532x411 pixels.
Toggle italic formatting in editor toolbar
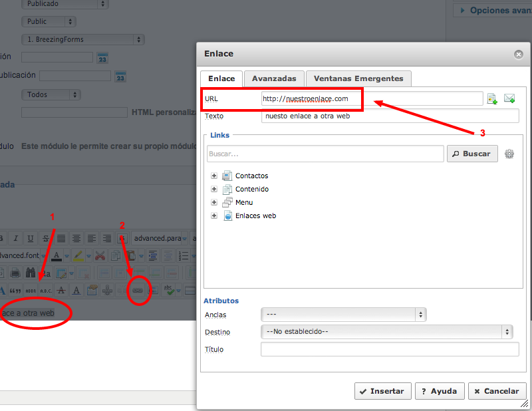[15, 238]
